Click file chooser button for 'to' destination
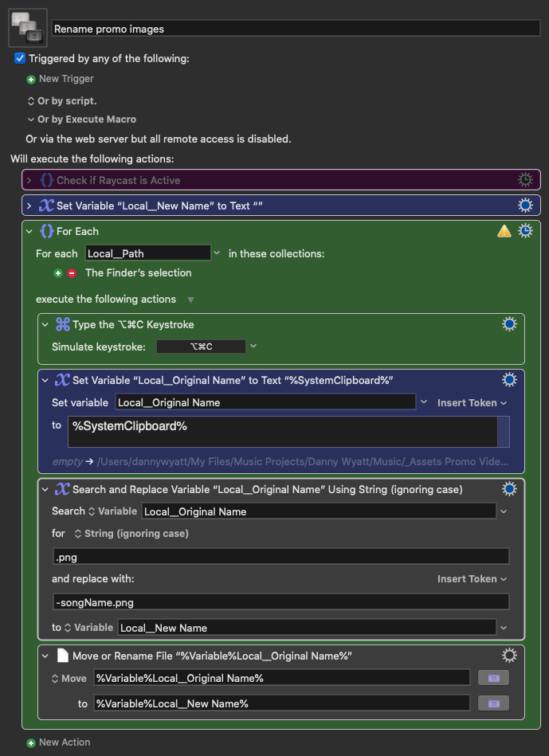549x756 pixels. [493, 703]
